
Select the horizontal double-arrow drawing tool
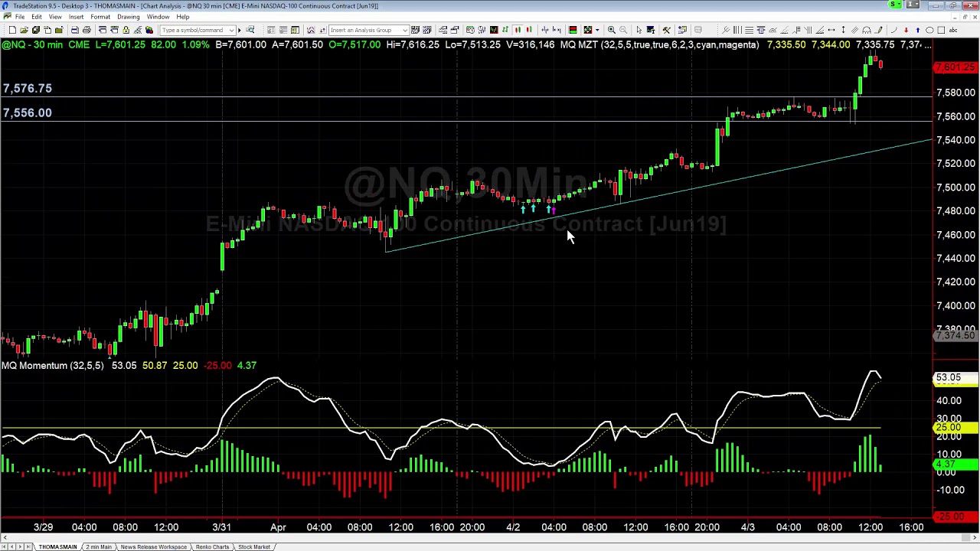(831, 30)
